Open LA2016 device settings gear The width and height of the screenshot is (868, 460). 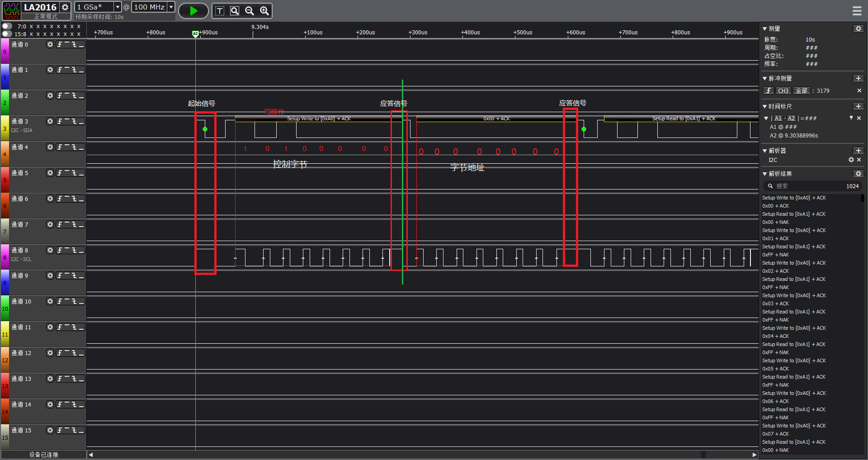pyautogui.click(x=65, y=7)
